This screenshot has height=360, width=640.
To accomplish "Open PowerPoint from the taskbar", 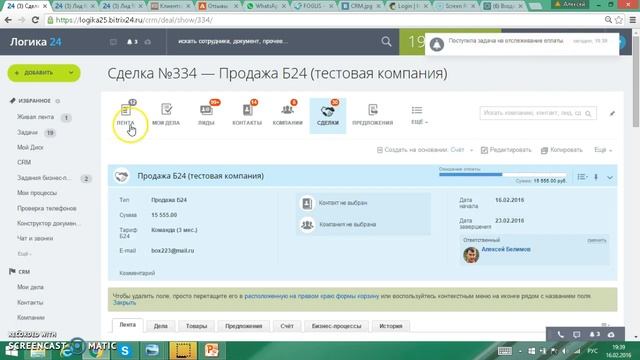I will tap(211, 350).
